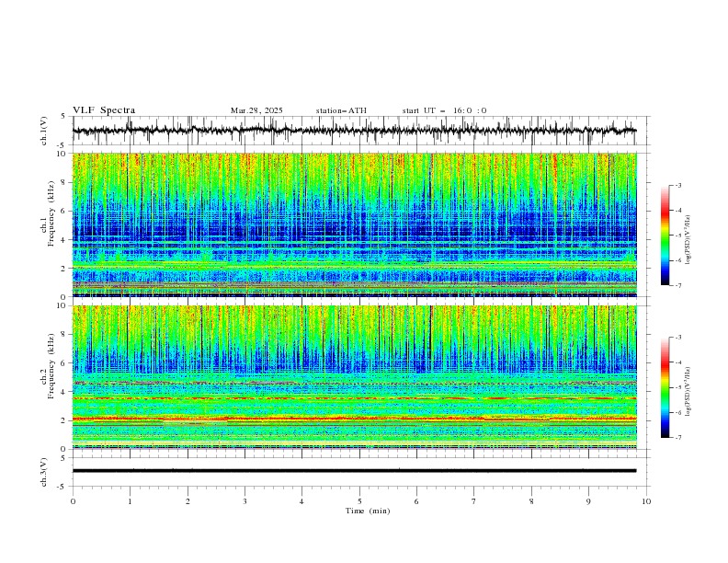Click time axis tick label '4'
728x563 pixels.
pyautogui.click(x=301, y=501)
